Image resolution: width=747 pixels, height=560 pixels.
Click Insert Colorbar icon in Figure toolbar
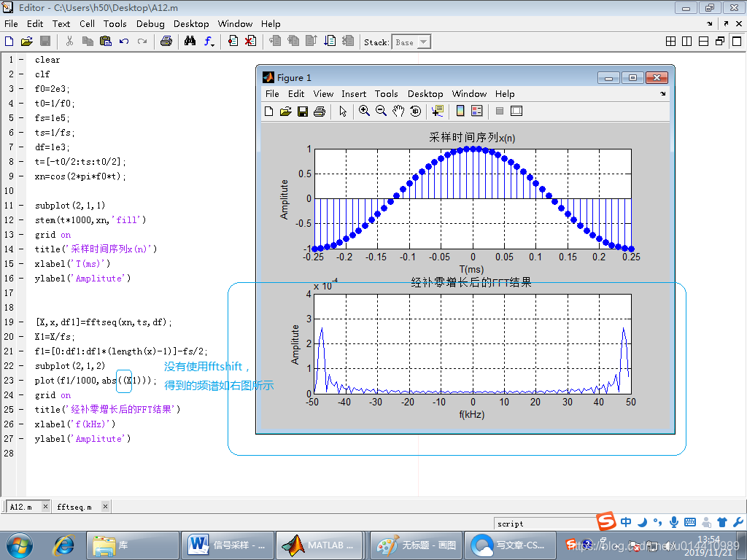[460, 111]
